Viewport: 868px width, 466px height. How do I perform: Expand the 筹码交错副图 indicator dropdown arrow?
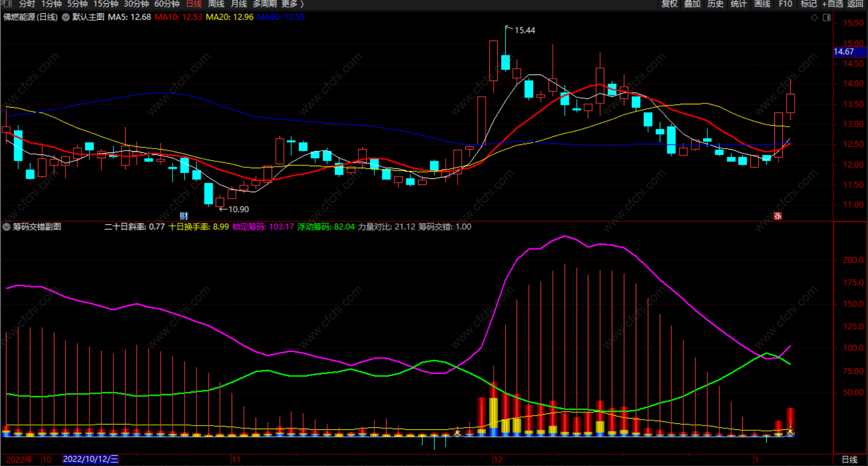point(6,227)
